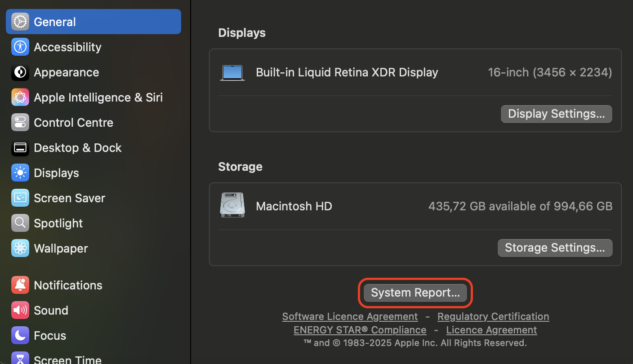Image resolution: width=633 pixels, height=364 pixels.
Task: Click the Spotlight sidebar icon
Action: (20, 223)
